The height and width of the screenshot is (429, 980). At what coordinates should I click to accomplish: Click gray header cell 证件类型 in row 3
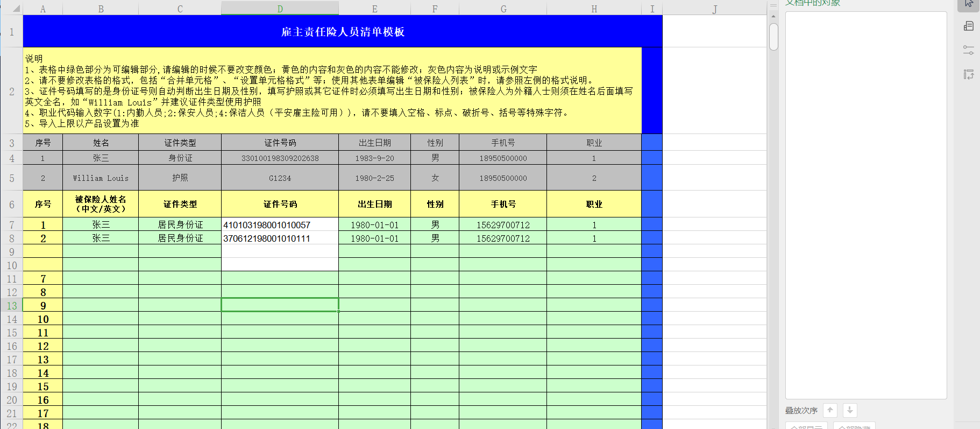tap(180, 143)
